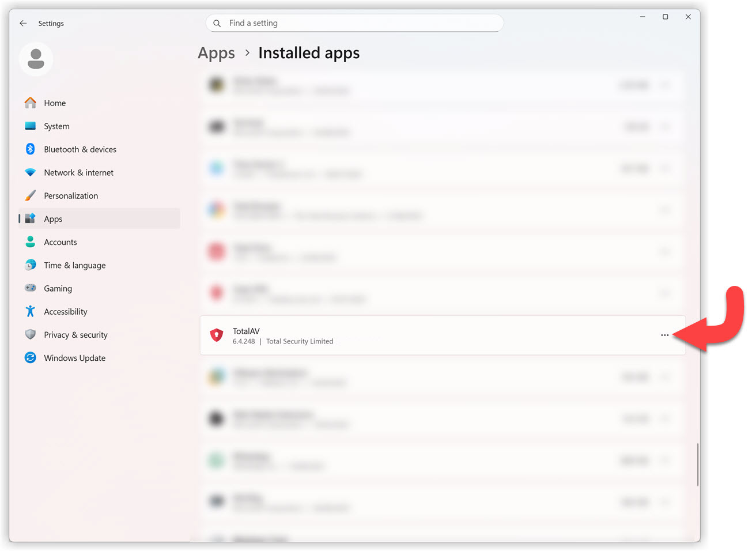Click the Windows Update sync icon
The width and height of the screenshot is (756, 551).
coord(31,357)
